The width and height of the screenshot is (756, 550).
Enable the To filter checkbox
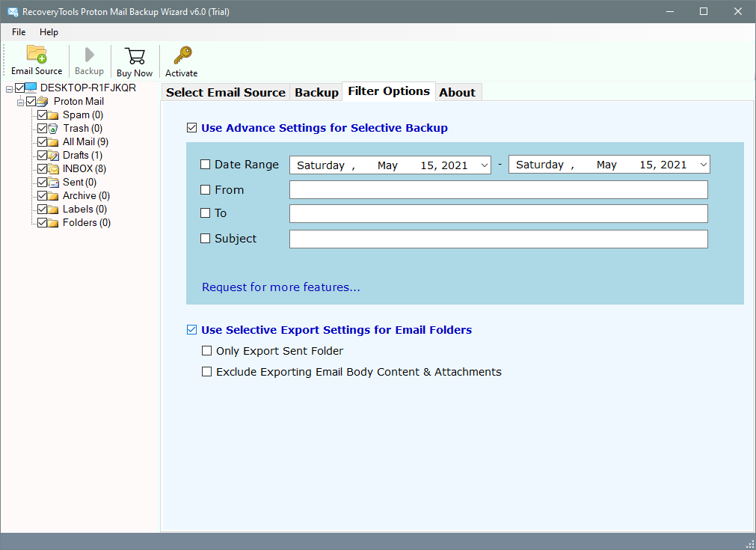point(206,213)
